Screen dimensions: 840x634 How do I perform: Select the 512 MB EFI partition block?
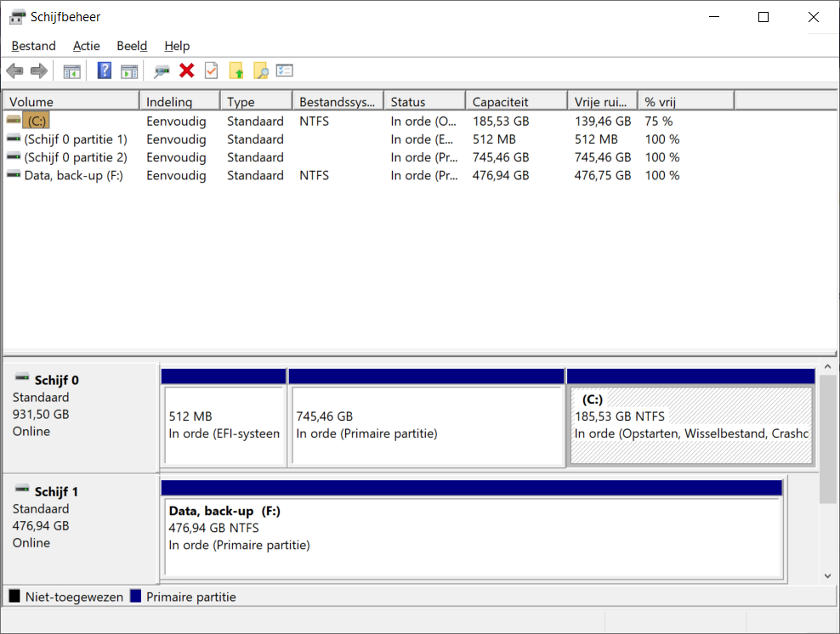point(224,425)
